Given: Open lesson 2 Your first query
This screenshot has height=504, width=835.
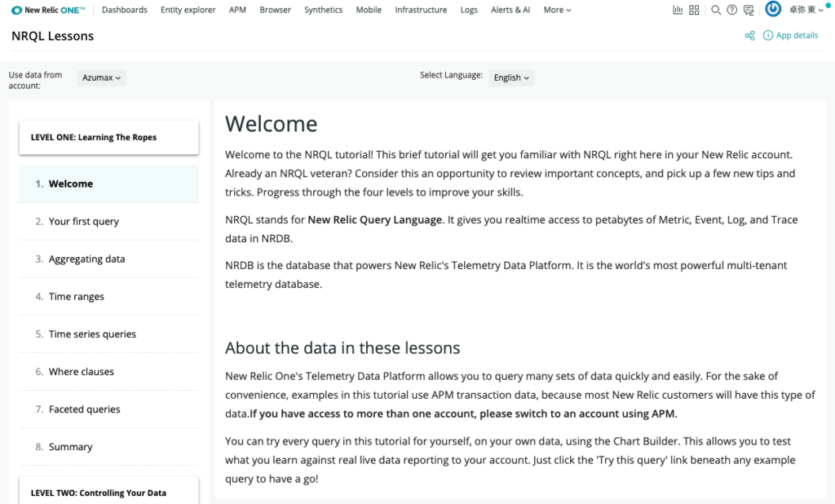Looking at the screenshot, I should pos(109,221).
